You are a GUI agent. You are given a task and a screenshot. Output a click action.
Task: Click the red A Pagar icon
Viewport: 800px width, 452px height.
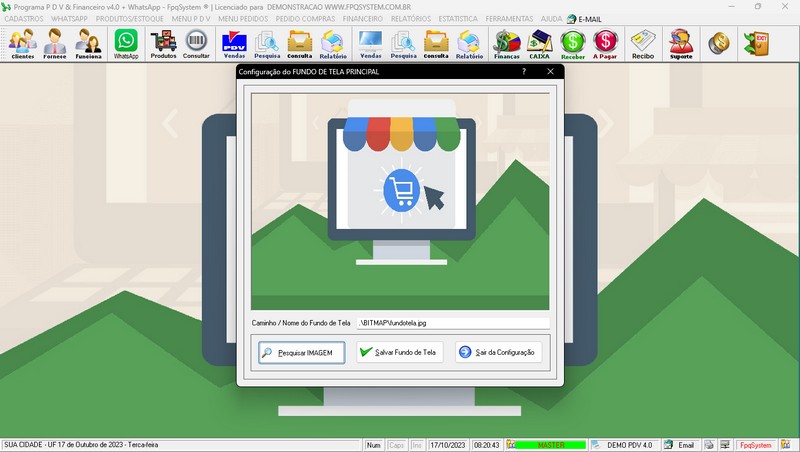pyautogui.click(x=605, y=44)
